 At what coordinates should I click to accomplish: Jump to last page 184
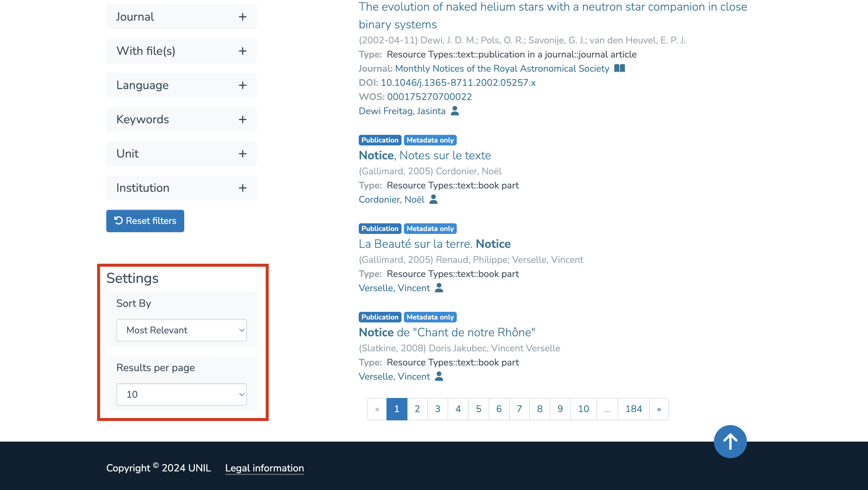(x=633, y=409)
